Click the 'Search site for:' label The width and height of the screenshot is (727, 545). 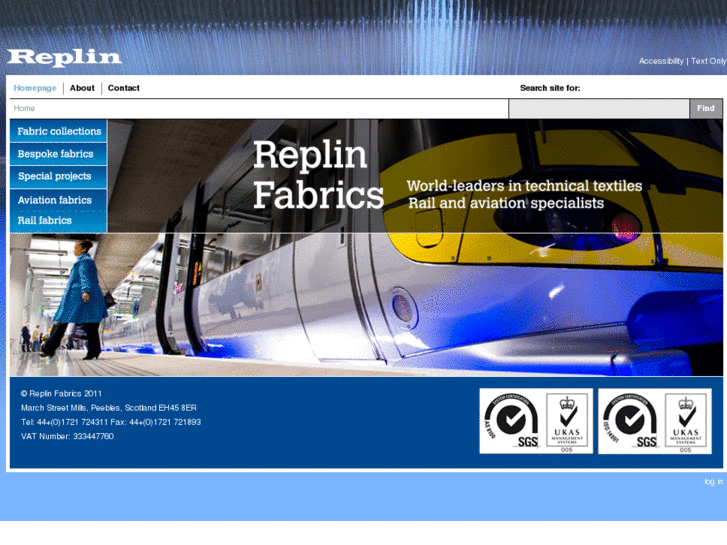550,88
